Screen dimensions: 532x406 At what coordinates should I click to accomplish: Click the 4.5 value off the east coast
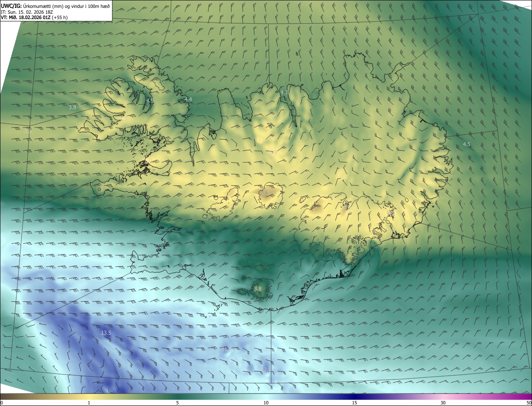click(x=467, y=144)
